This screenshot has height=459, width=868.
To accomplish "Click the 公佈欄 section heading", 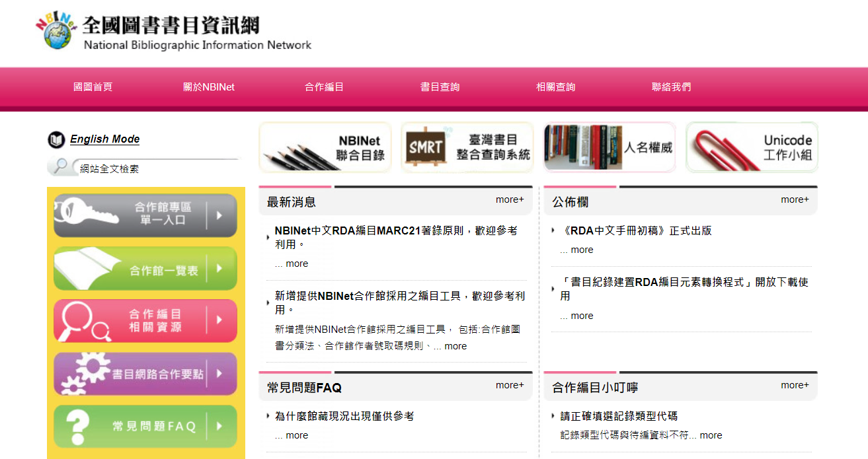I will click(x=571, y=202).
